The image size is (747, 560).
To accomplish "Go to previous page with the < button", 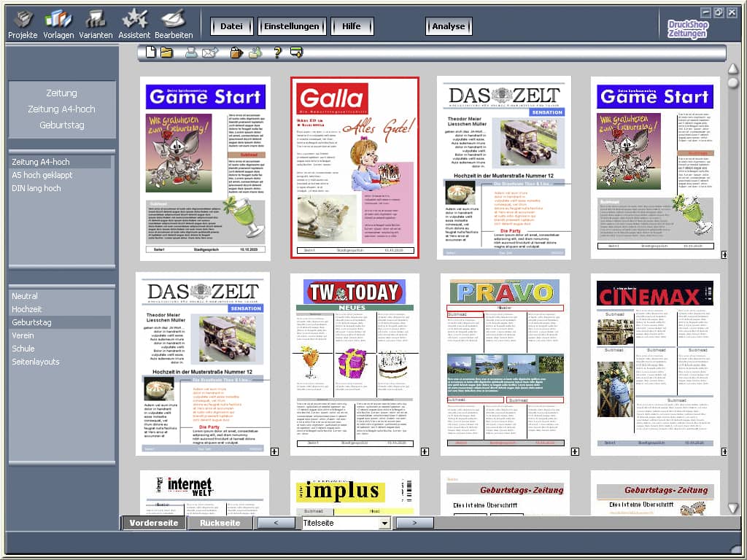I will [276, 523].
